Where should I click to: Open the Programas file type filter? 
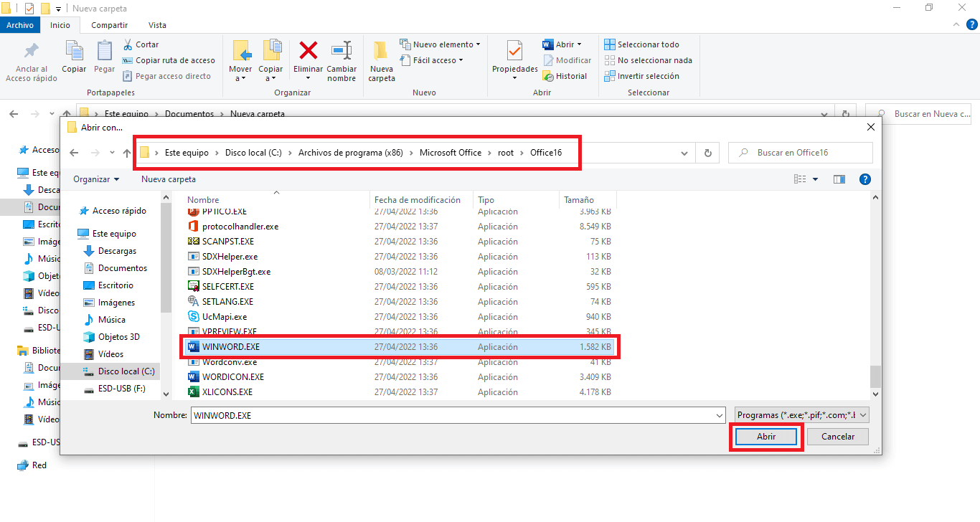[x=802, y=414]
